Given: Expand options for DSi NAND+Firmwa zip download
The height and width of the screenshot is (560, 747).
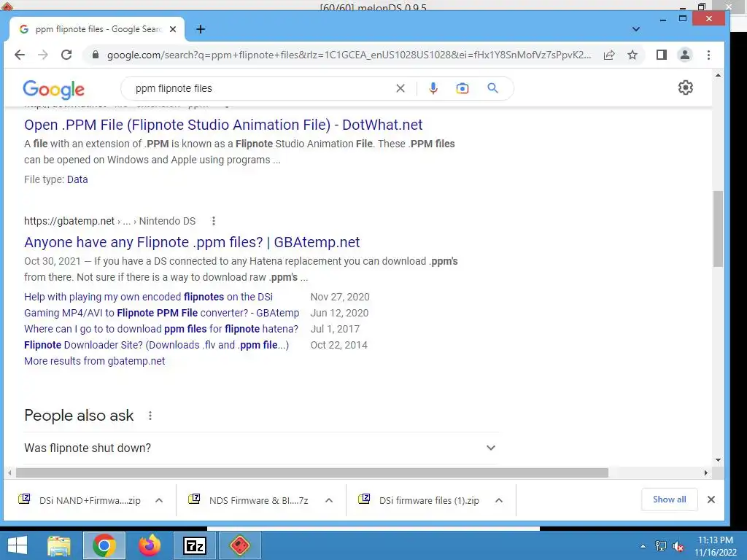Looking at the screenshot, I should 159,500.
